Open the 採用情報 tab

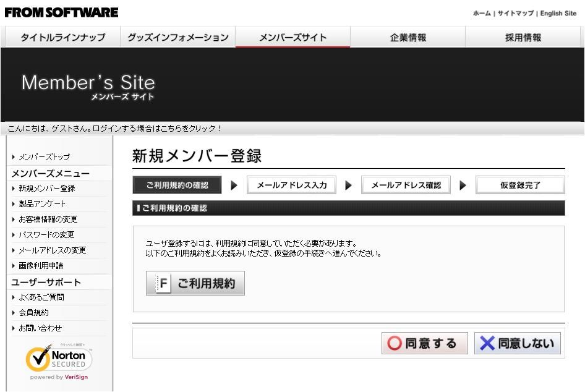523,38
